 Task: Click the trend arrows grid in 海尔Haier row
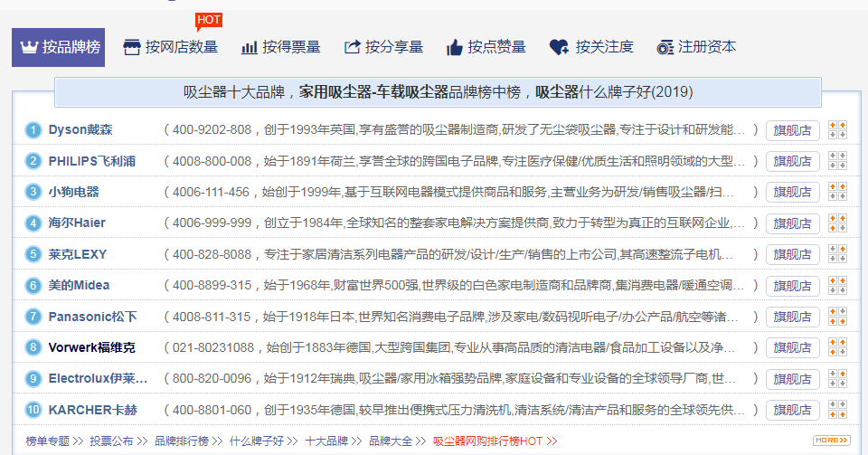click(837, 223)
